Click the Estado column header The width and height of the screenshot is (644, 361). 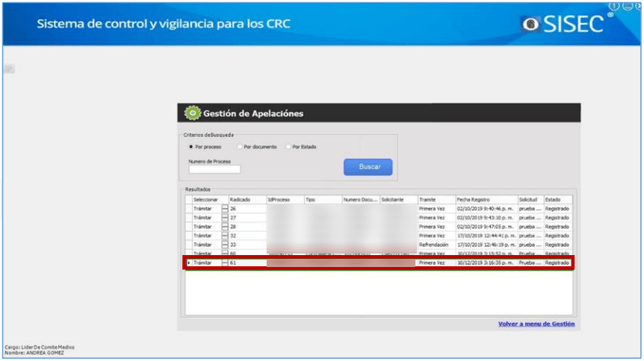[x=558, y=200]
